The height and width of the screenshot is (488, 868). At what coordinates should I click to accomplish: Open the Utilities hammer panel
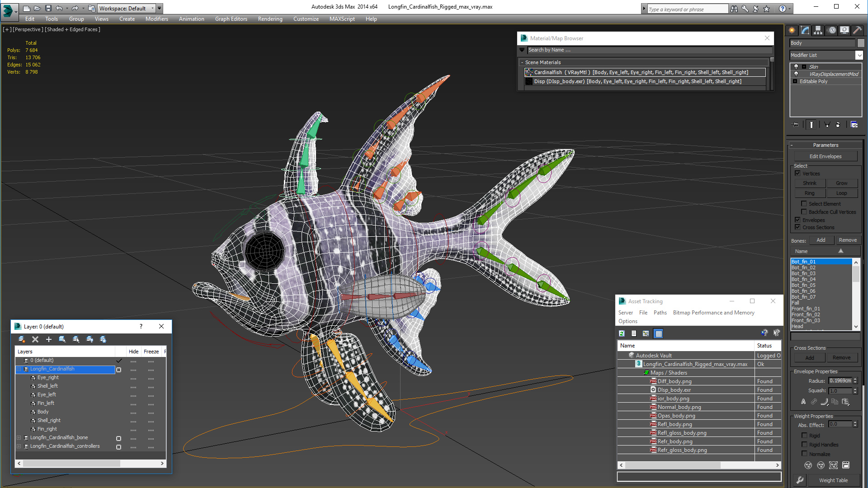(857, 30)
